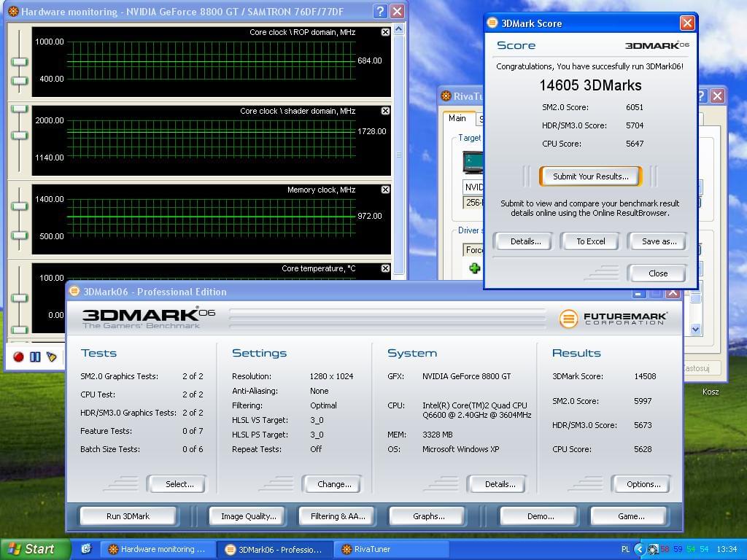The height and width of the screenshot is (560, 747).
Task: Close the Core clock ROP domain graph
Action: coord(385,32)
